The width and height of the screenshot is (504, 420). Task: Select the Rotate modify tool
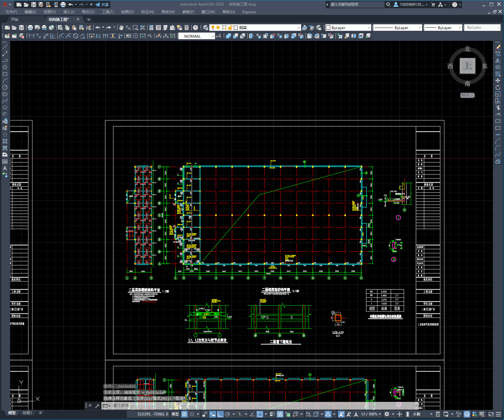(498, 87)
